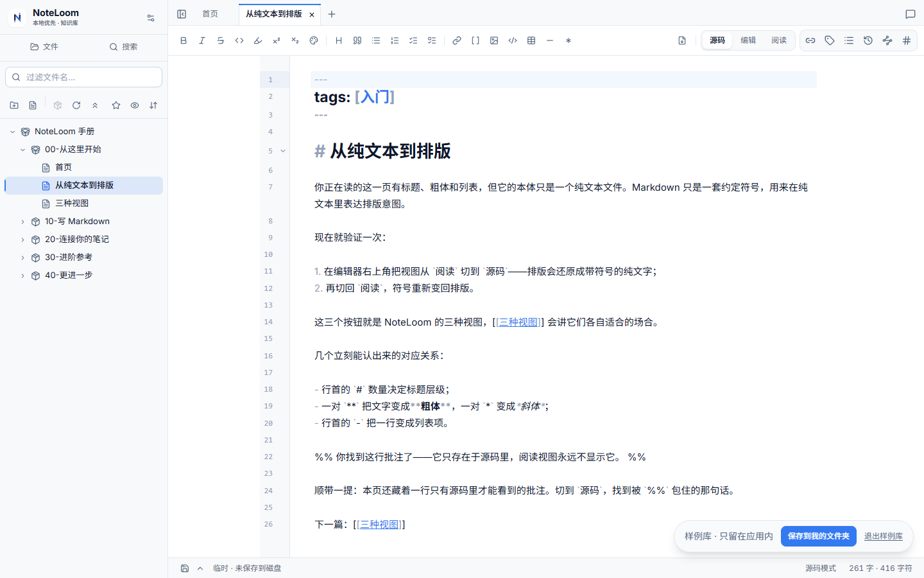Insert a hyperlink from the formatting toolbar

(457, 40)
